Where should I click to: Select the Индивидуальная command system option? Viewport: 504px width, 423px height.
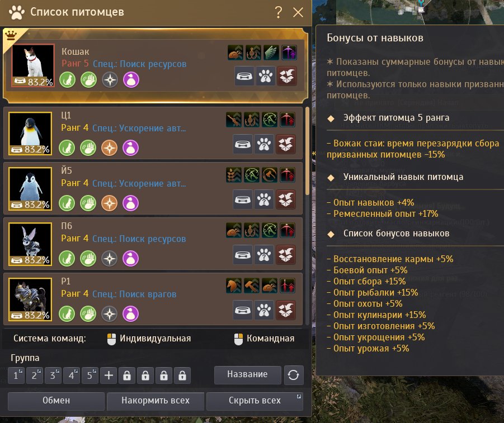(x=149, y=339)
